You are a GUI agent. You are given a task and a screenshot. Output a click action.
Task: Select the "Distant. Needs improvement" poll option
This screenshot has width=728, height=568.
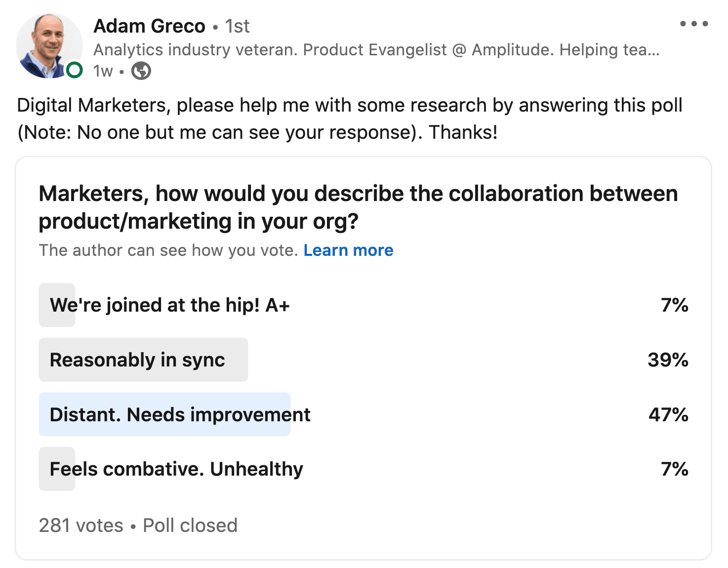[x=180, y=415]
